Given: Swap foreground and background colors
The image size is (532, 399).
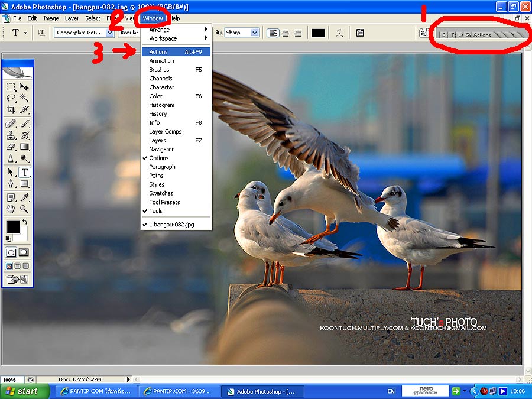Looking at the screenshot, I should click(x=25, y=222).
